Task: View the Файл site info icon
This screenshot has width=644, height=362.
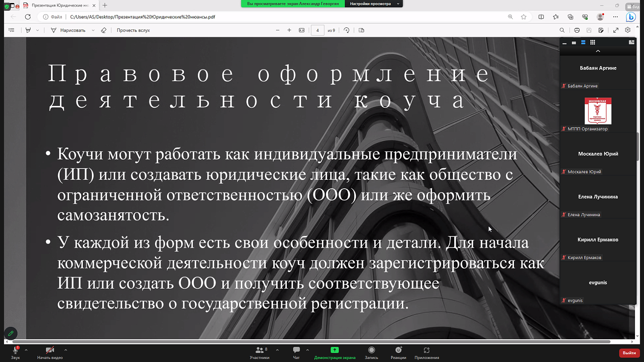Action: coord(52,17)
